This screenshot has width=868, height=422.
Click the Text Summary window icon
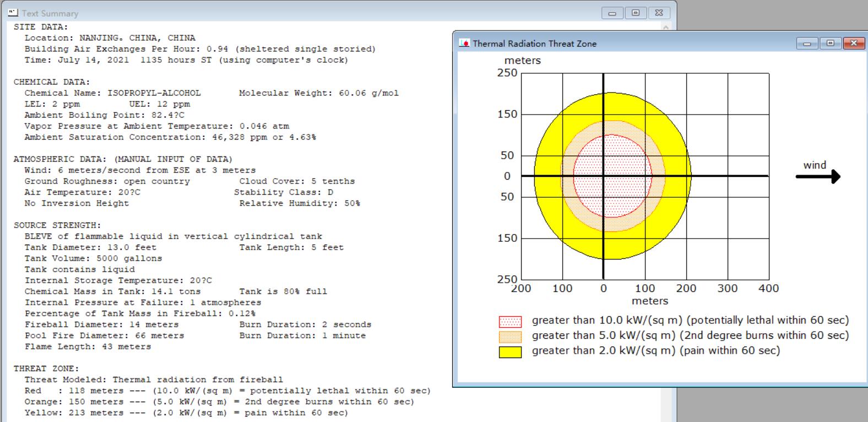pos(13,13)
